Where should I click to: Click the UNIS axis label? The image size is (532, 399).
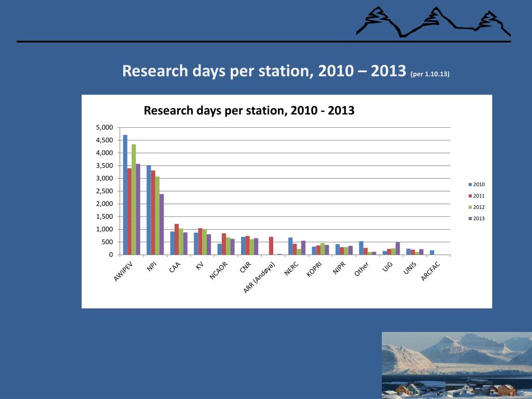click(x=410, y=268)
